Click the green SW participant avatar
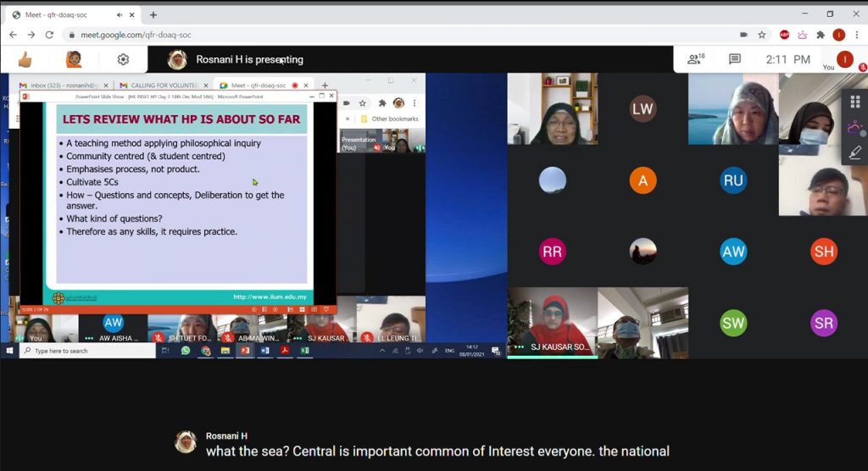The image size is (868, 471). (x=733, y=324)
